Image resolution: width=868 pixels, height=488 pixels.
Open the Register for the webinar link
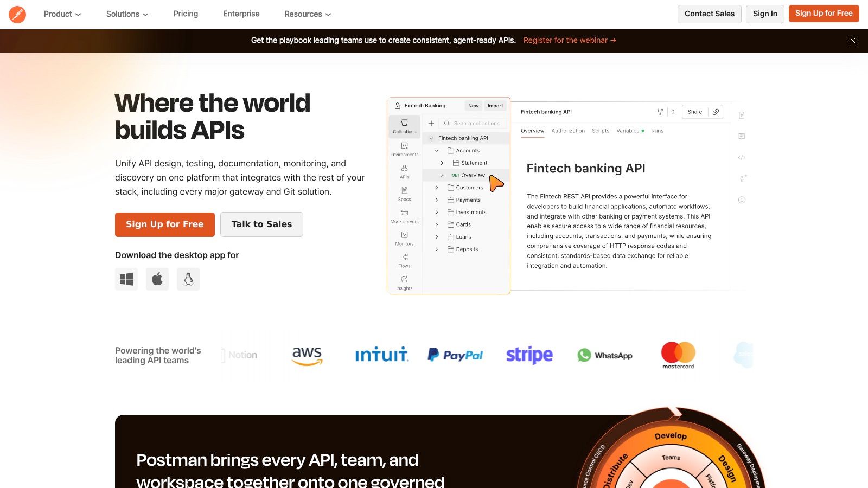pos(570,41)
